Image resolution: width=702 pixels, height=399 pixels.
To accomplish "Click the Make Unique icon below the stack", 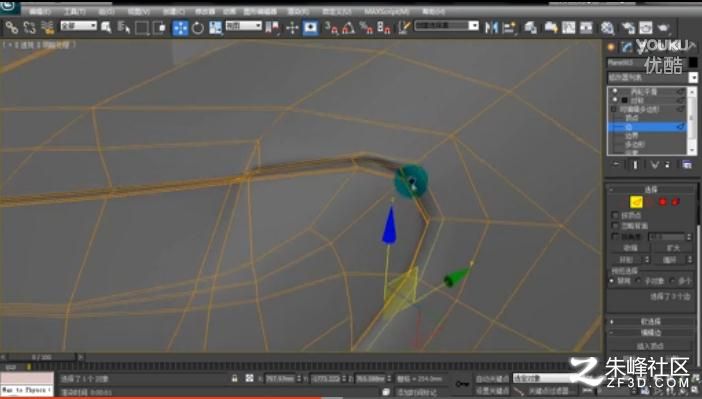I will point(655,165).
